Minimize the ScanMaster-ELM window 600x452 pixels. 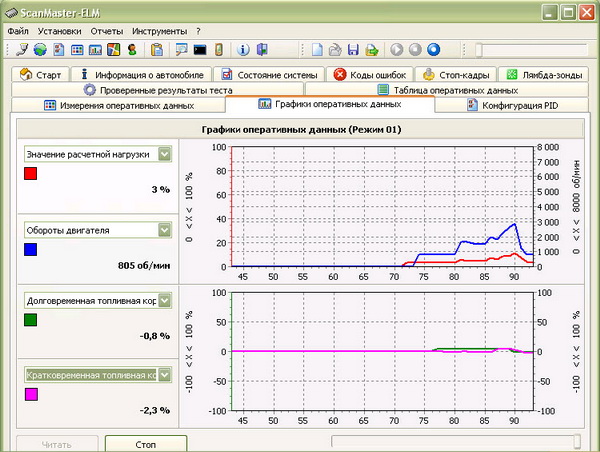[x=549, y=13]
